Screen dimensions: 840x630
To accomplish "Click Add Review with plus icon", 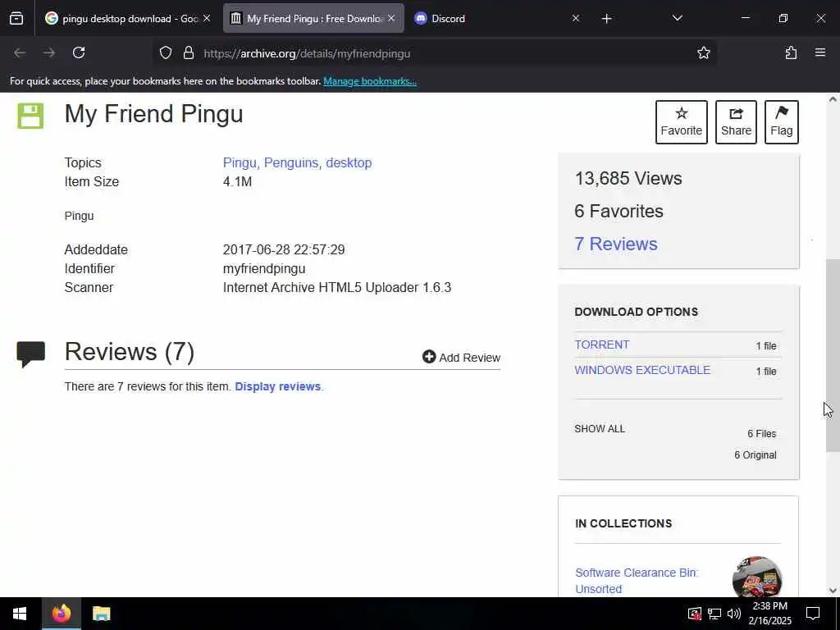I will click(x=461, y=358).
